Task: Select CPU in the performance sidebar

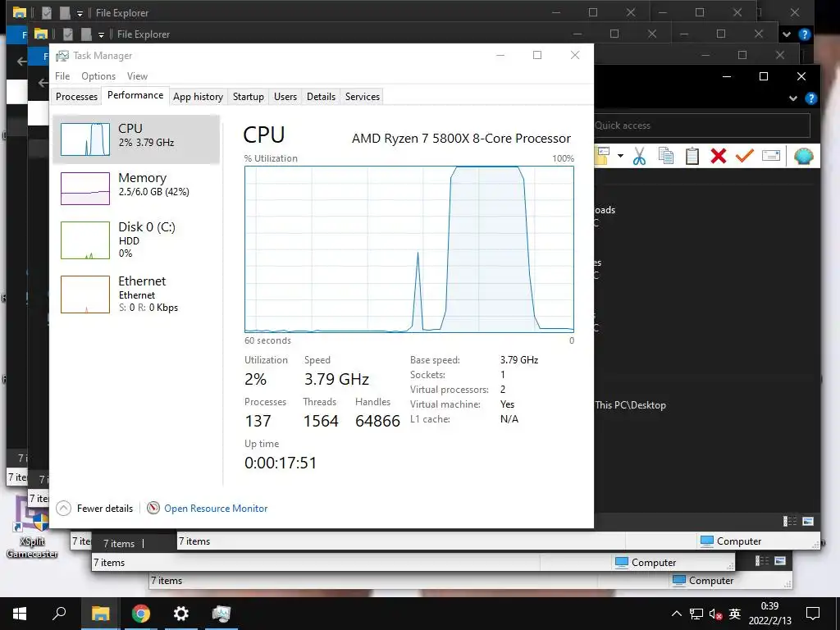Action: tap(136, 139)
